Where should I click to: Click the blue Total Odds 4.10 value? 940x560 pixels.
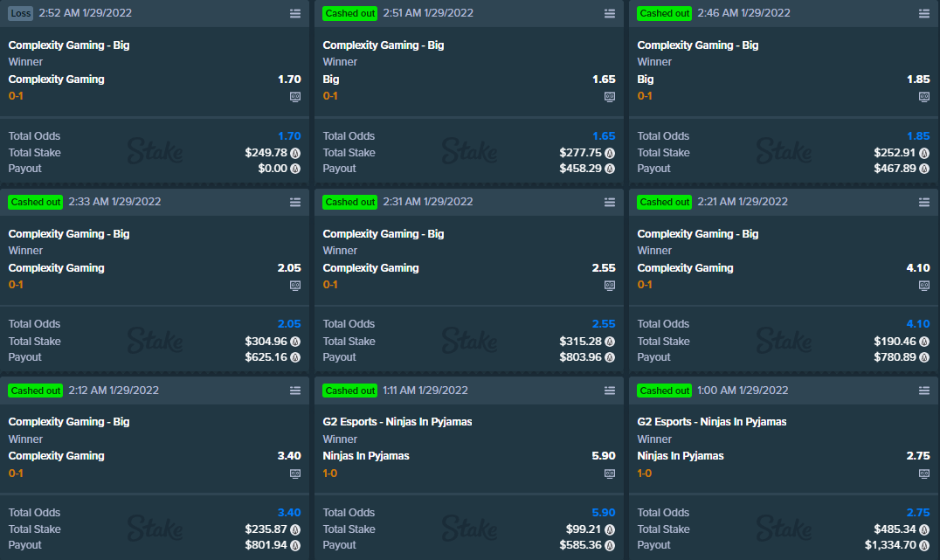918,324
